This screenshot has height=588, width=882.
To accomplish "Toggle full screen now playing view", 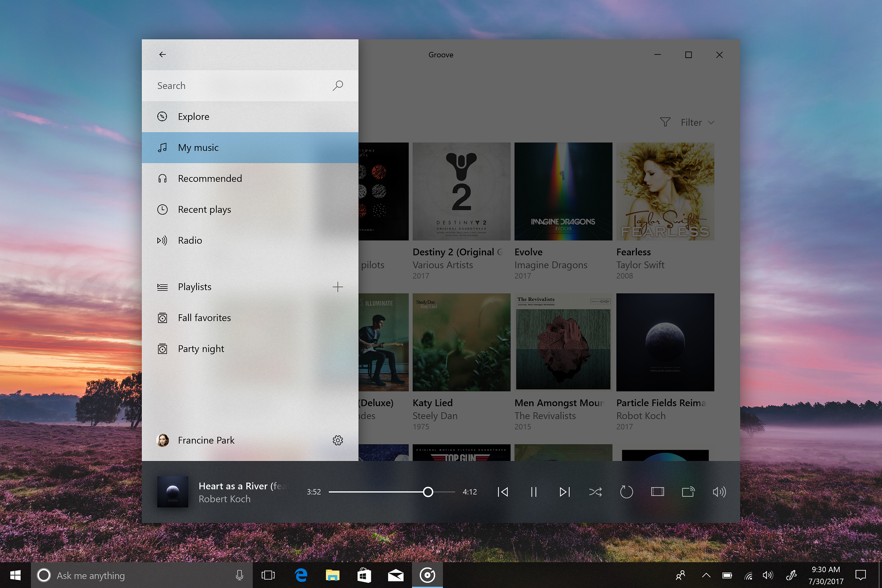I will [x=657, y=492].
